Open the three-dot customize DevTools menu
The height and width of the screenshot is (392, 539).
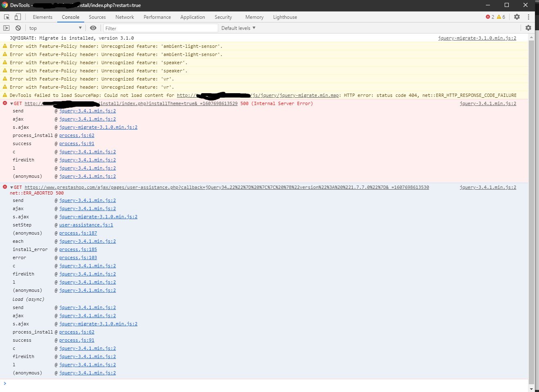point(528,17)
